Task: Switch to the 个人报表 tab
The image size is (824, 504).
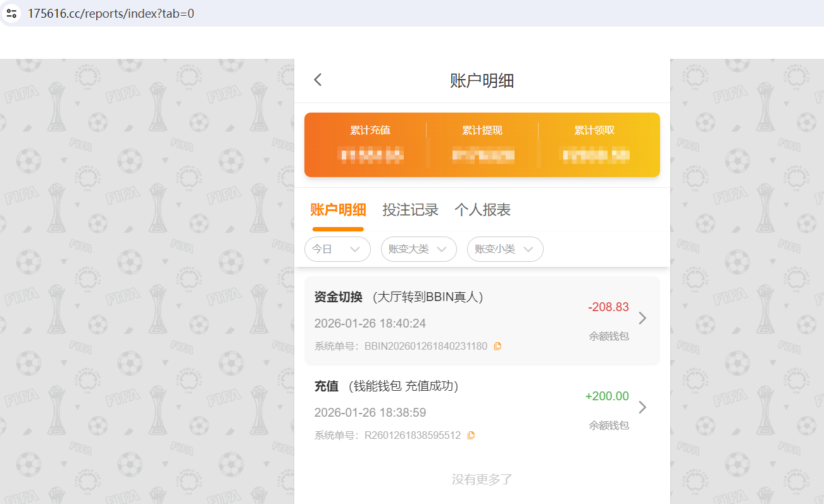Action: point(482,209)
